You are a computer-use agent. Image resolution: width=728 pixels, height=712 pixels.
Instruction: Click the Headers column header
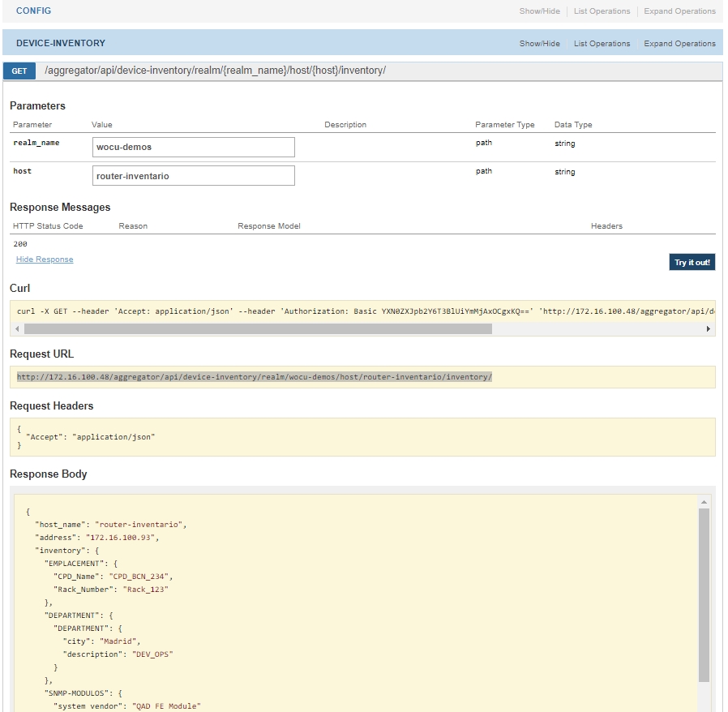tap(606, 225)
